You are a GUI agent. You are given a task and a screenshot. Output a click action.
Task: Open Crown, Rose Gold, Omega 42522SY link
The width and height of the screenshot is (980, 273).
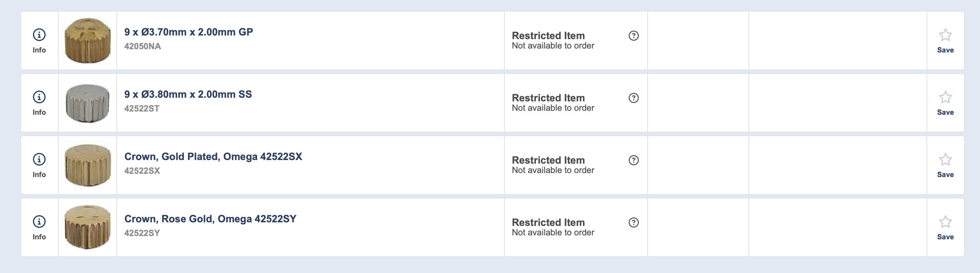click(210, 219)
